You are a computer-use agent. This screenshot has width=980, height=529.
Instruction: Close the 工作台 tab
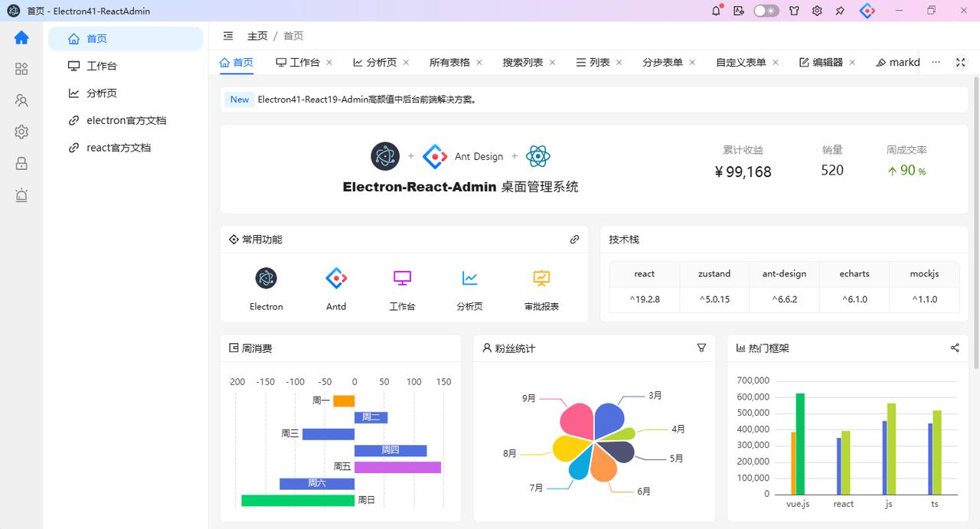329,63
